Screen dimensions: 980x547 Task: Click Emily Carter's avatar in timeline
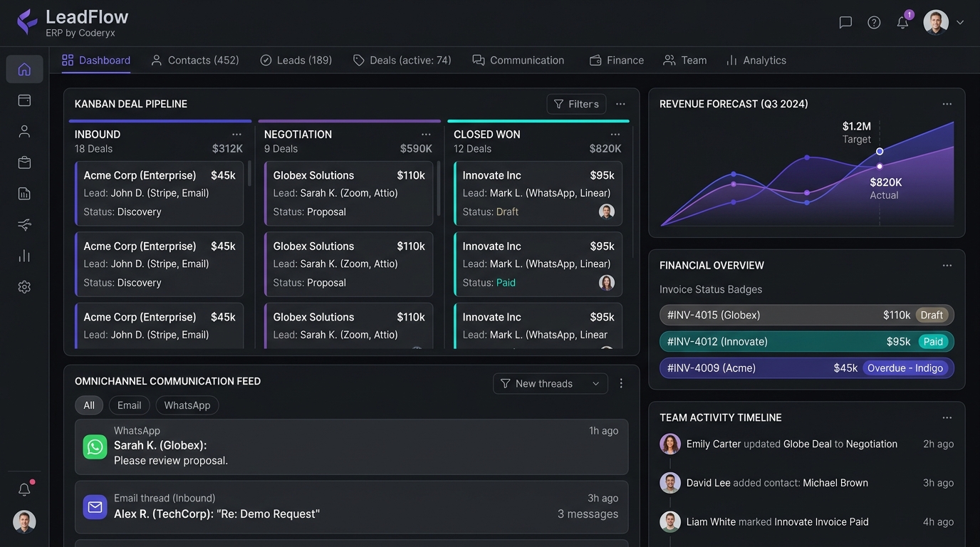670,444
